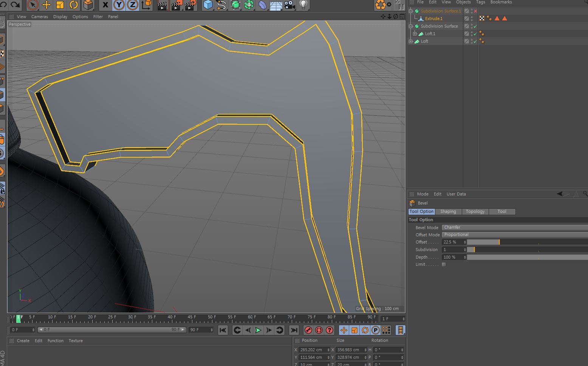
Task: Adjust the Offset slider bar
Action: 528,242
